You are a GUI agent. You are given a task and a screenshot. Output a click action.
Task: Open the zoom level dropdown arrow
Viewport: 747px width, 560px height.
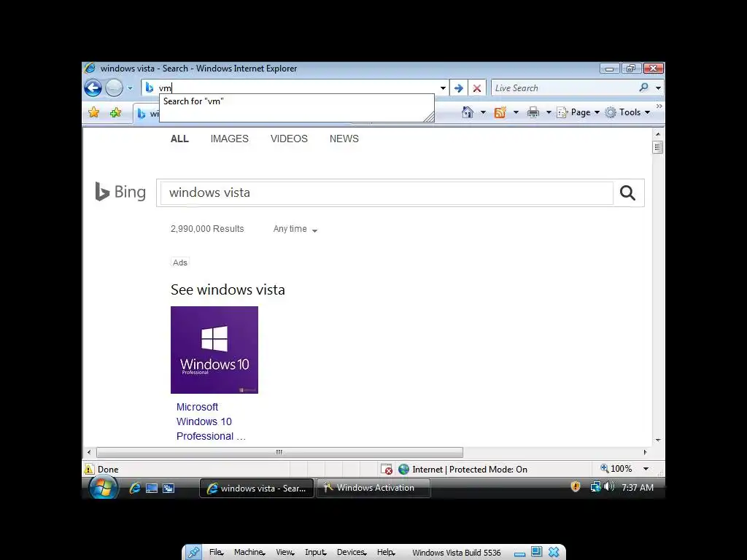pyautogui.click(x=646, y=469)
